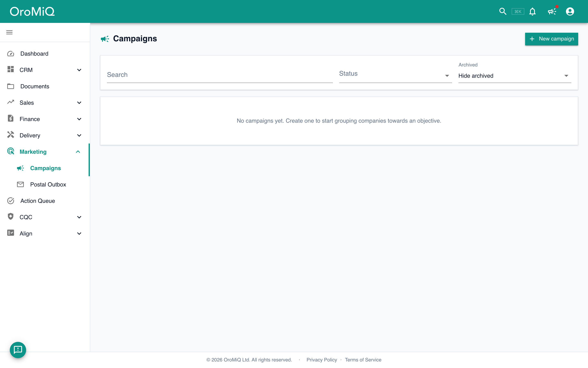Viewport: 588px width, 368px height.
Task: Collapse the Marketing menu chevron
Action: point(78,152)
